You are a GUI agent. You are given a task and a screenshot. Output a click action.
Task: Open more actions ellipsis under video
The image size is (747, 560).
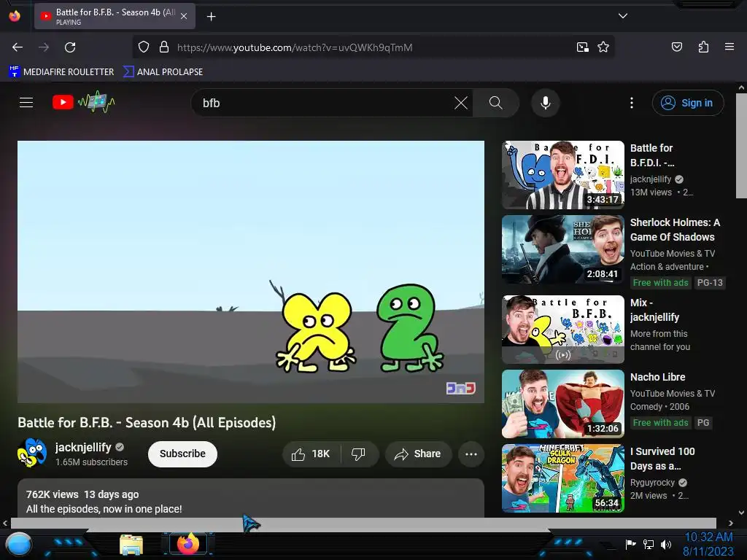click(x=471, y=454)
